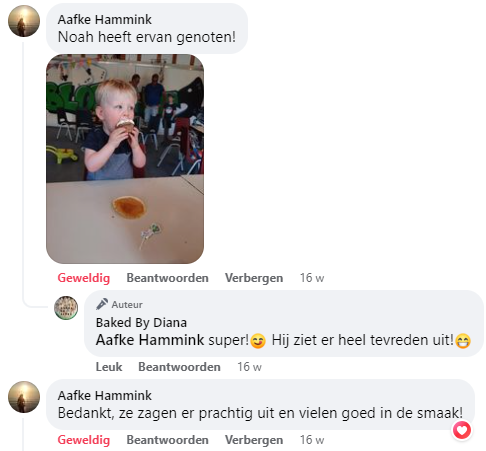Screen dimensions: 486x451
Task: Hide the Bedankt comment with Verbergen
Action: [254, 440]
